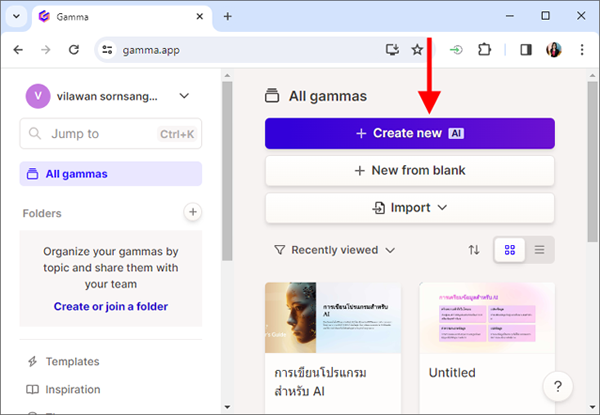Click the browser forward arrow
Screen dimensions: 600x415
(46, 50)
